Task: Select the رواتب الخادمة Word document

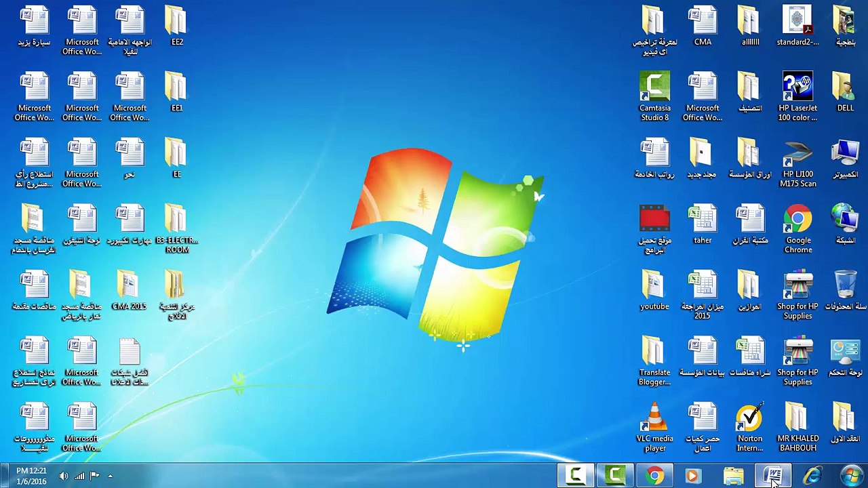Action: point(654,159)
